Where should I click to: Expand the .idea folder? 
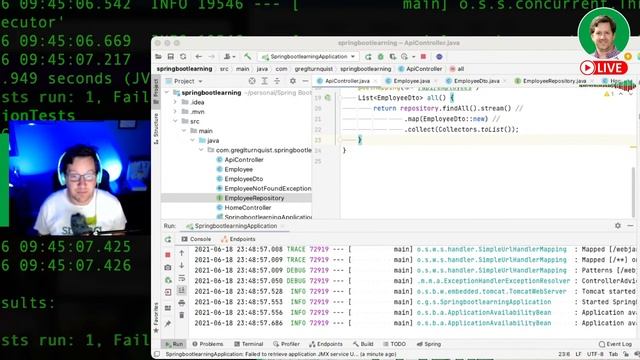176,102
